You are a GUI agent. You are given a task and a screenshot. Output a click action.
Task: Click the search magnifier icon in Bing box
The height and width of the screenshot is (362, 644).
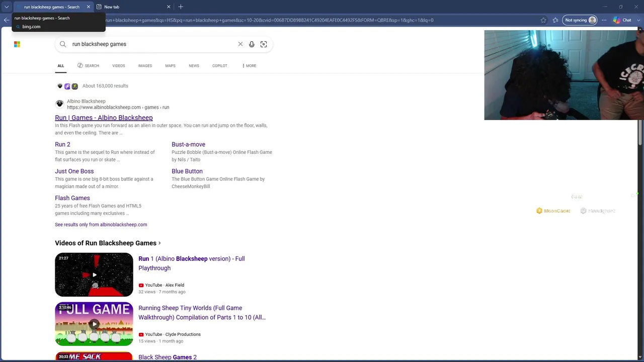point(63,44)
